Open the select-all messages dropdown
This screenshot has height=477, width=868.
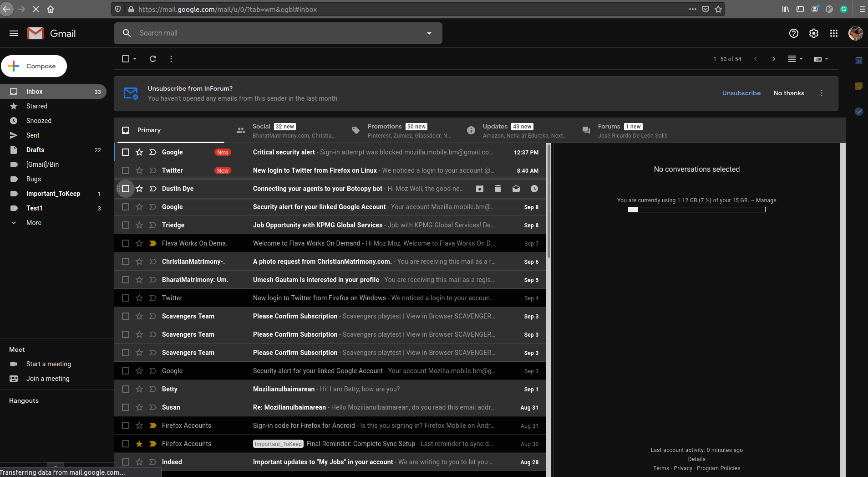click(134, 58)
